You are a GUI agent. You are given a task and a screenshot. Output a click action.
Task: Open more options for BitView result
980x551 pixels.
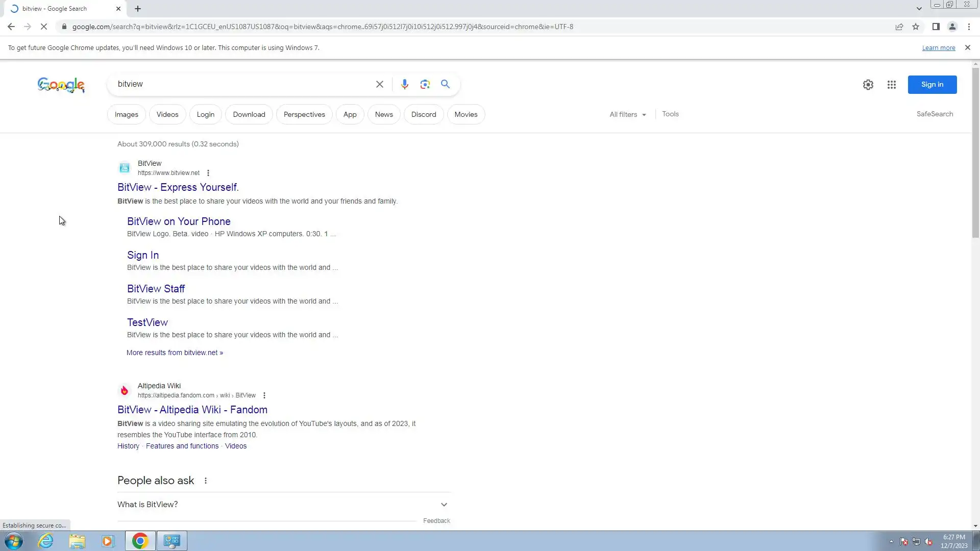(208, 173)
